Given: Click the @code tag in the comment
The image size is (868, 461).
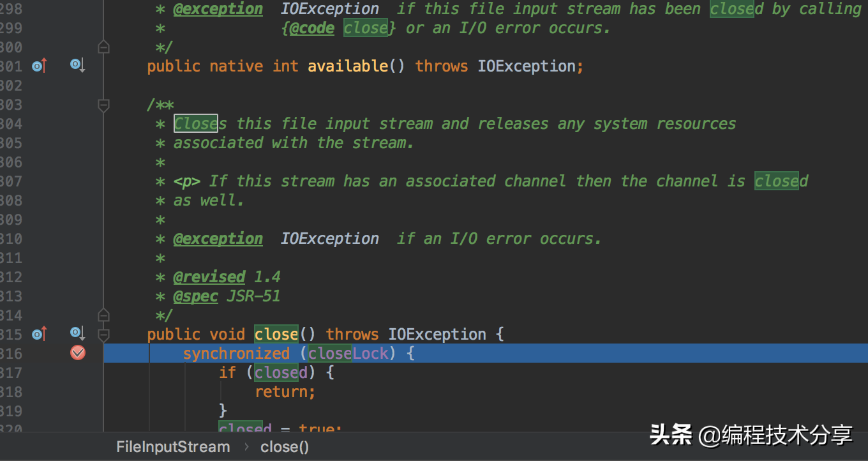Looking at the screenshot, I should (x=312, y=28).
